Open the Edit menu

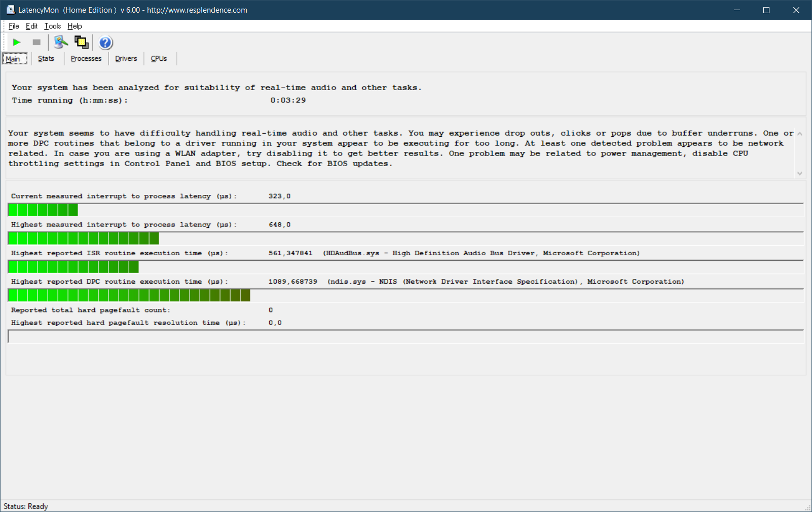click(31, 26)
